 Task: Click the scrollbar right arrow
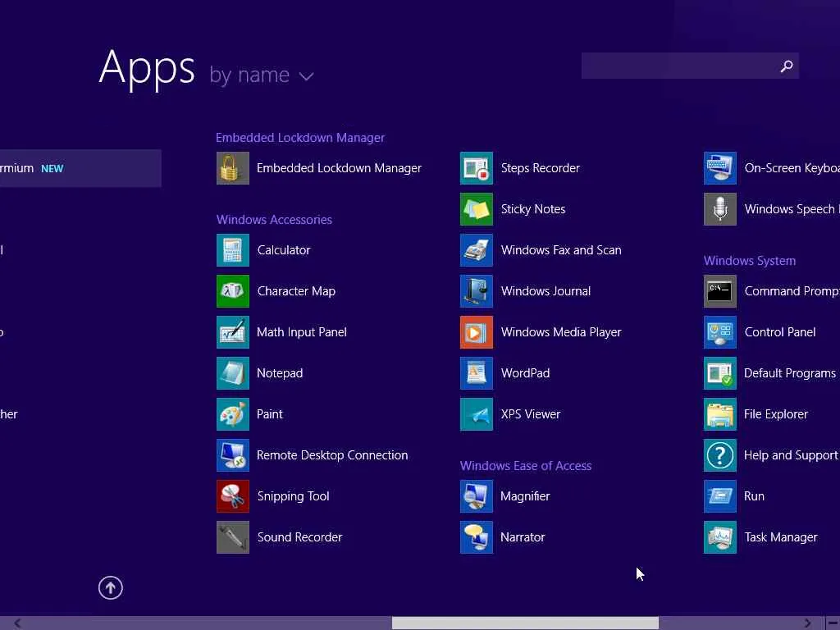pyautogui.click(x=807, y=623)
